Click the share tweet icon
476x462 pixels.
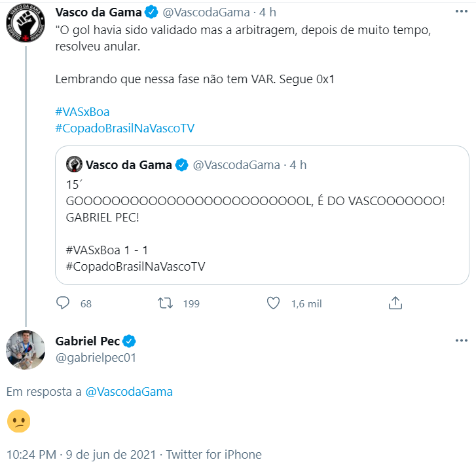coord(395,303)
